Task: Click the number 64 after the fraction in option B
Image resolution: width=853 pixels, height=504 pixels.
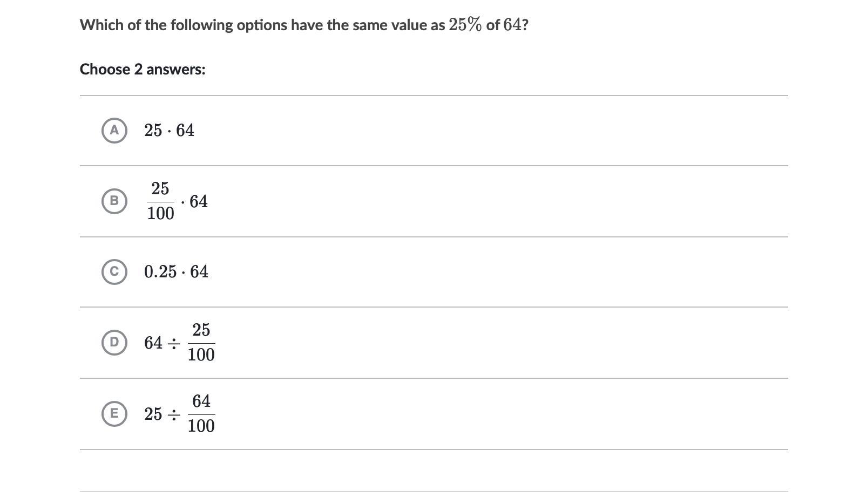Action: (x=199, y=201)
